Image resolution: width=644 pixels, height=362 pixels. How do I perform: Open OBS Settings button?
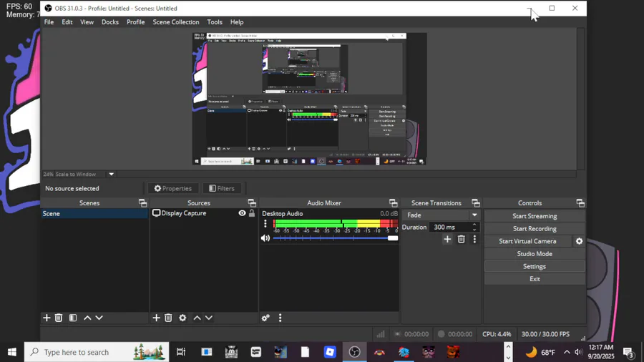point(535,266)
